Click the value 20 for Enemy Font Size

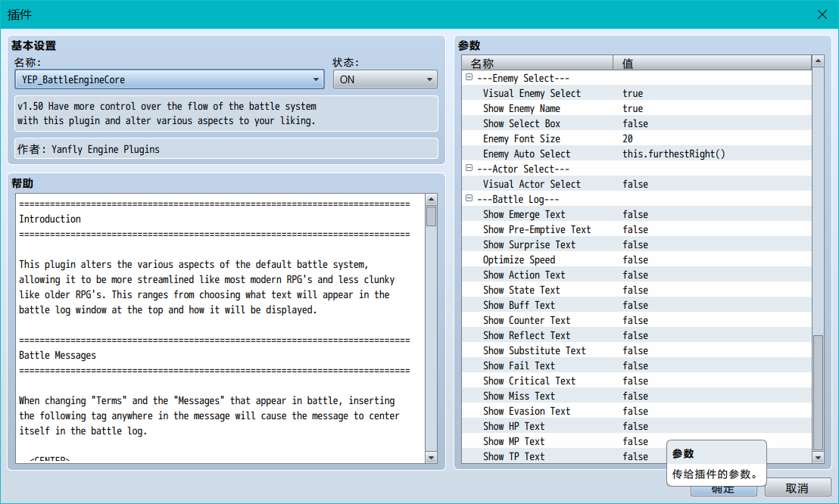628,138
